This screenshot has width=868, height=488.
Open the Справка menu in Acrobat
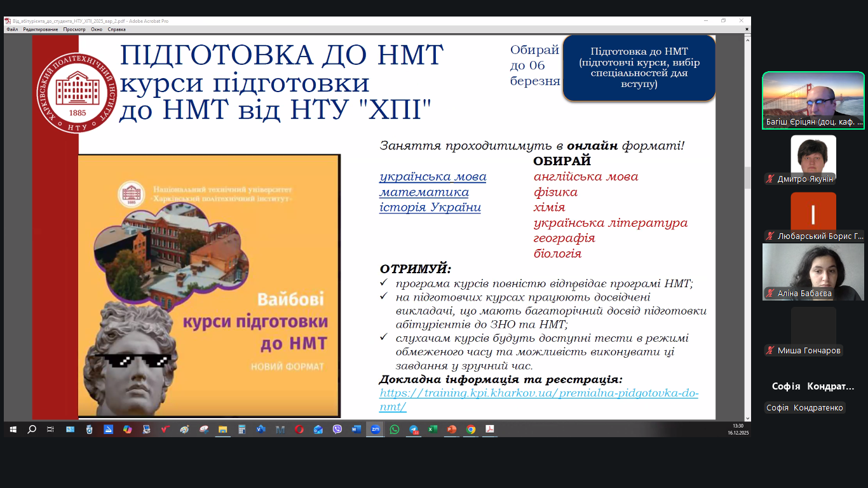(x=116, y=29)
